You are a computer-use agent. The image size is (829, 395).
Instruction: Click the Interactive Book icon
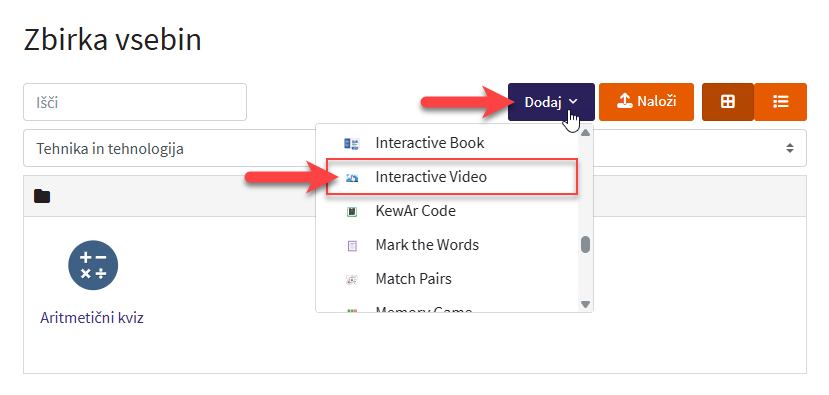(x=352, y=143)
